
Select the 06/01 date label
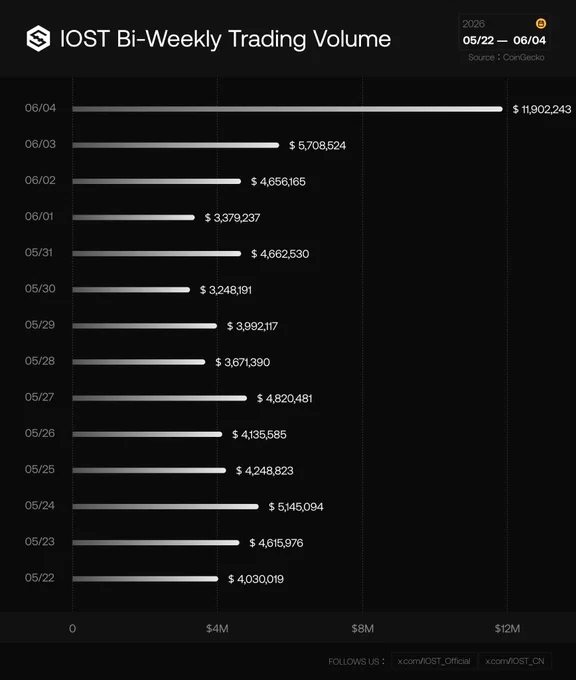point(39,216)
